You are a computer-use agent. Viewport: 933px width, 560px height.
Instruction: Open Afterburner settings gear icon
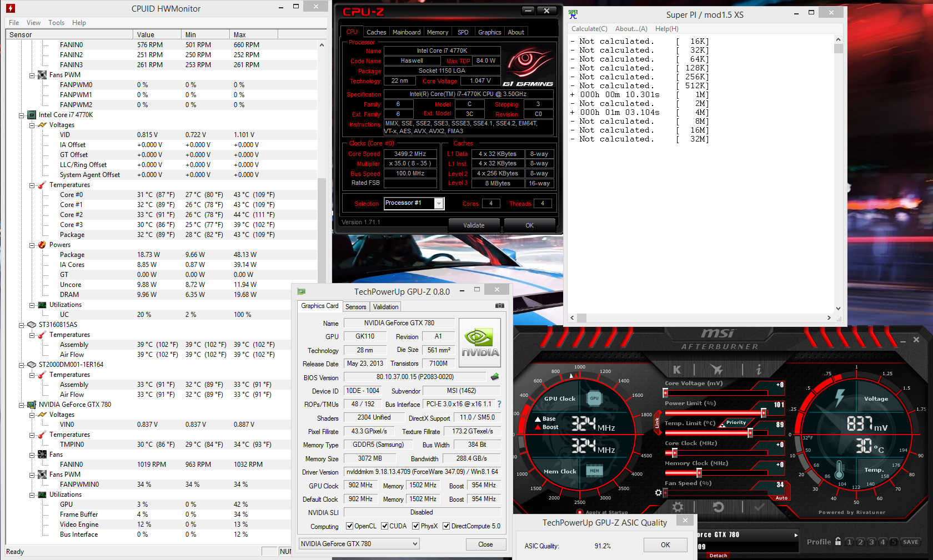point(678,507)
